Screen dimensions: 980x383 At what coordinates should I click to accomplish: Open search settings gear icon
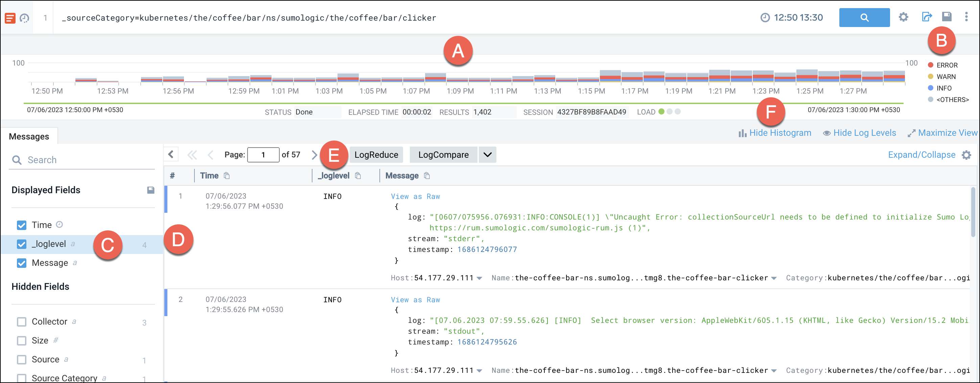click(x=903, y=17)
